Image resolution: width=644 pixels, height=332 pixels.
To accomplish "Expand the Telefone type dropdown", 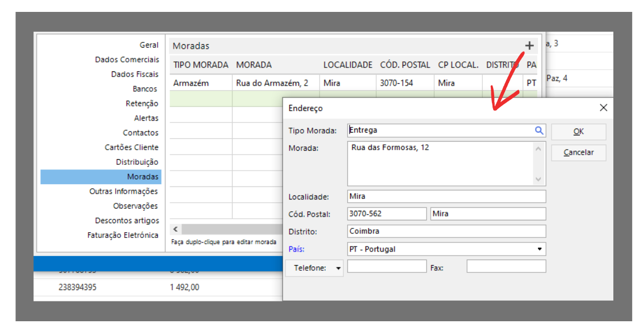I will coord(339,269).
